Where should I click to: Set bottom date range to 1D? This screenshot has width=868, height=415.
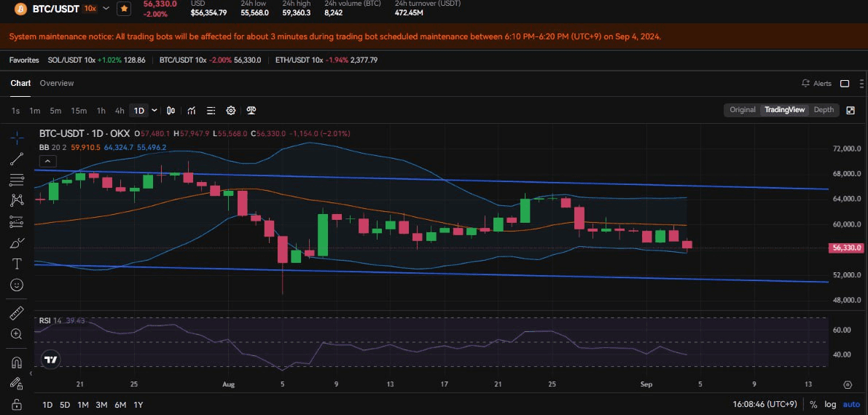47,405
